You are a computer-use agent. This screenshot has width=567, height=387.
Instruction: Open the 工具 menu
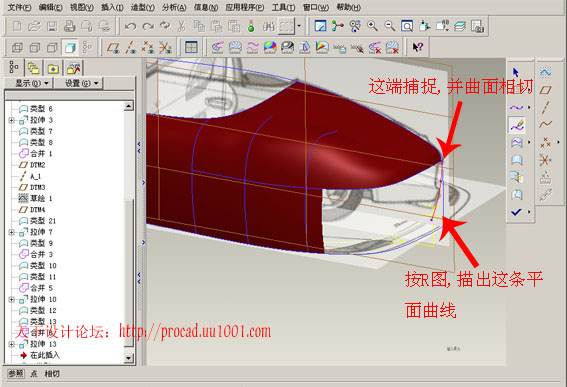pos(283,7)
